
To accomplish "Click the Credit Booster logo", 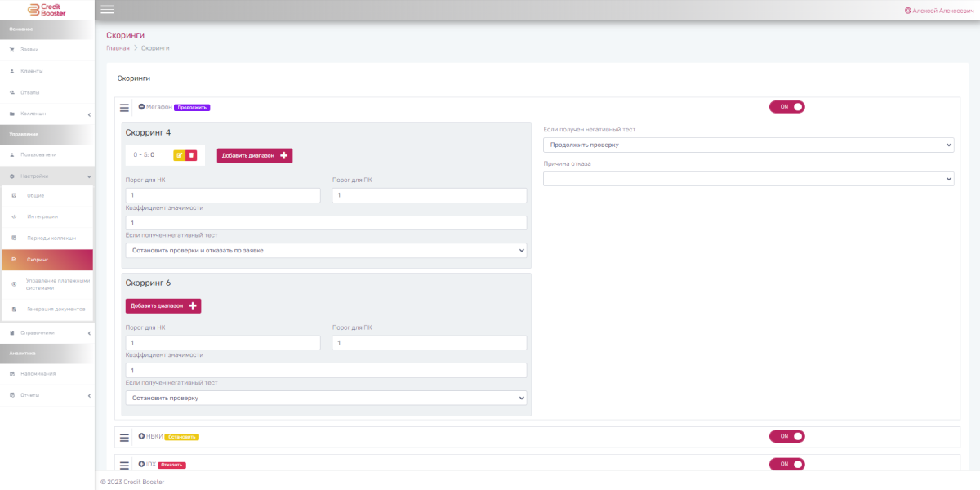I will click(47, 10).
